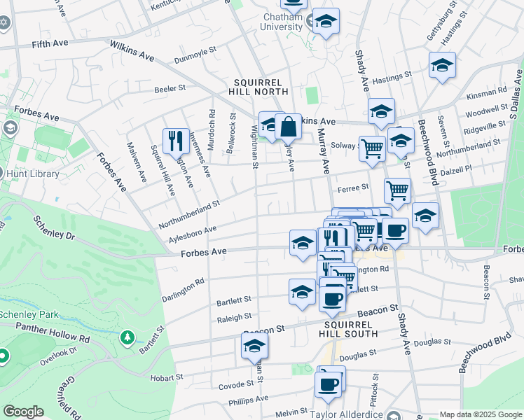Select the SQUIRREL HILL SOUTH neighborhood label
This screenshot has height=420, width=524.
[348, 330]
